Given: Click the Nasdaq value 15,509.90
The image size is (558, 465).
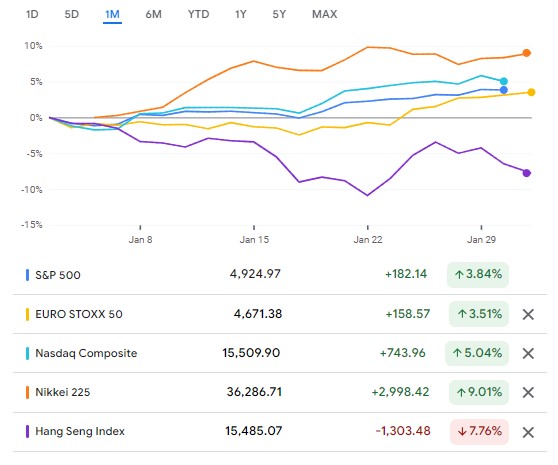Looking at the screenshot, I should [x=251, y=353].
